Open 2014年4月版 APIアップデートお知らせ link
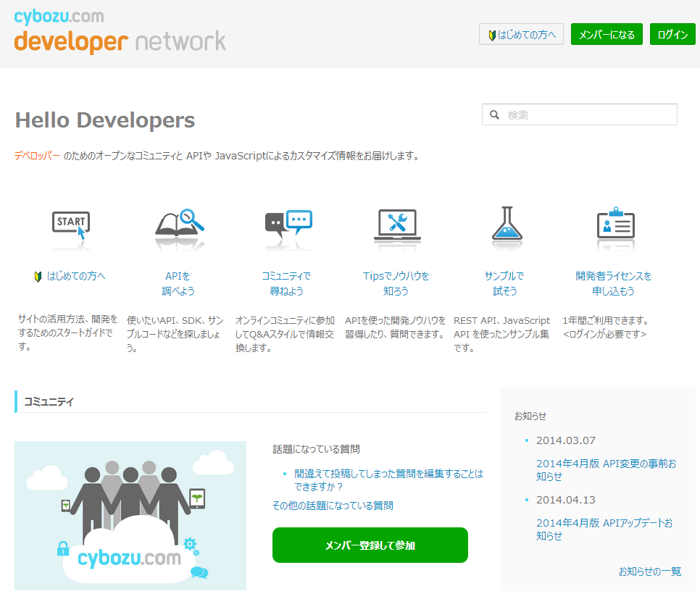The height and width of the screenshot is (594, 700). coord(604,530)
